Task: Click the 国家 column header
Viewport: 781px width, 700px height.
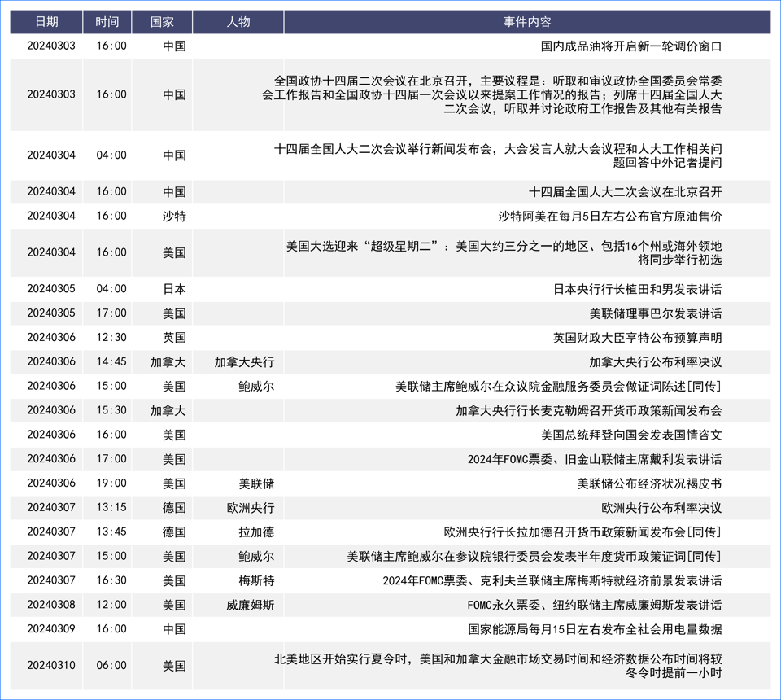Action: pyautogui.click(x=162, y=22)
